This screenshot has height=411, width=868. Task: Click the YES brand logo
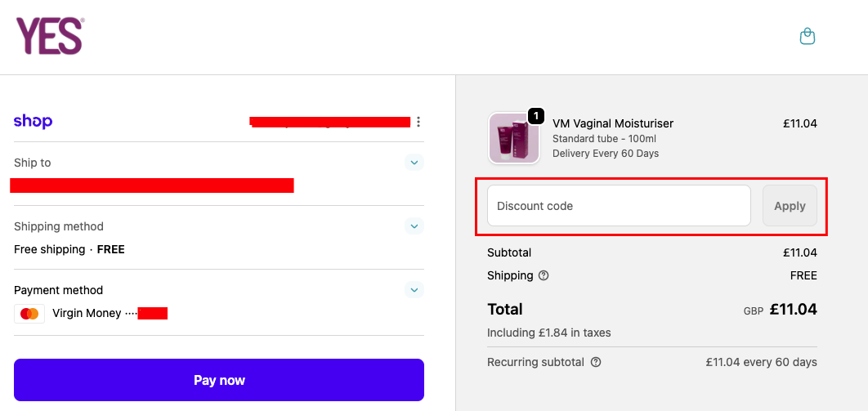coord(50,37)
